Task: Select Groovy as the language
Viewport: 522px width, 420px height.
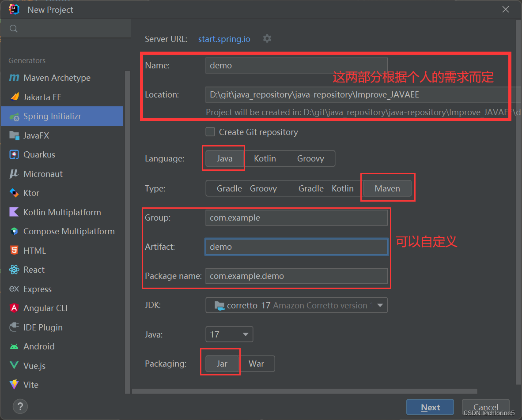Action: click(310, 159)
